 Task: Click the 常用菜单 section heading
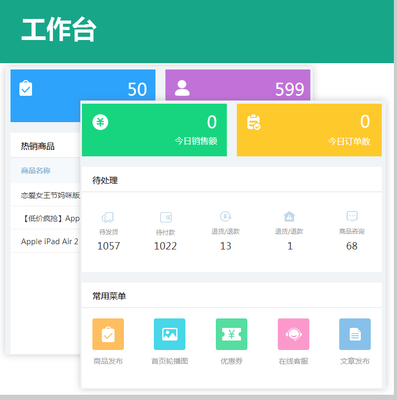(x=109, y=296)
